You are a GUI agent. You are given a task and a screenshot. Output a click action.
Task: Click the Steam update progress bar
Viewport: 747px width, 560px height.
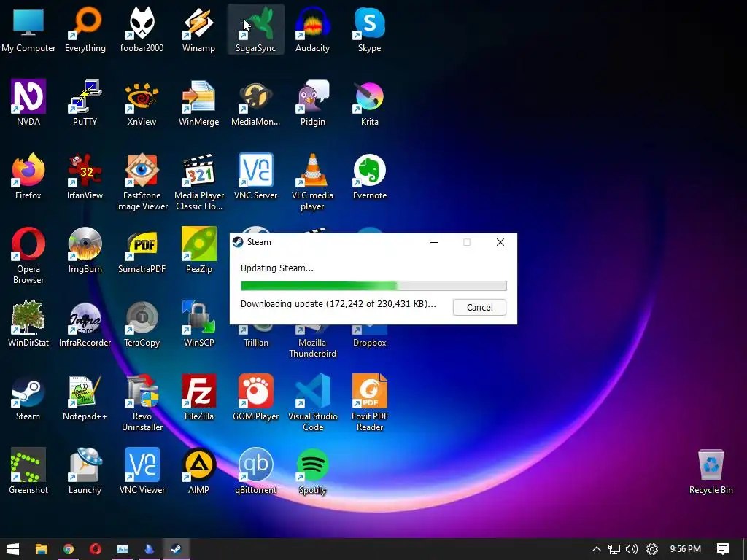[x=373, y=286]
